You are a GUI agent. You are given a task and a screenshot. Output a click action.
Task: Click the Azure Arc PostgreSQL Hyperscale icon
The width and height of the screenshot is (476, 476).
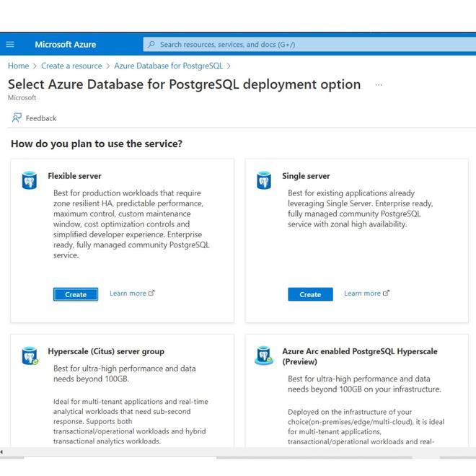pyautogui.click(x=264, y=356)
